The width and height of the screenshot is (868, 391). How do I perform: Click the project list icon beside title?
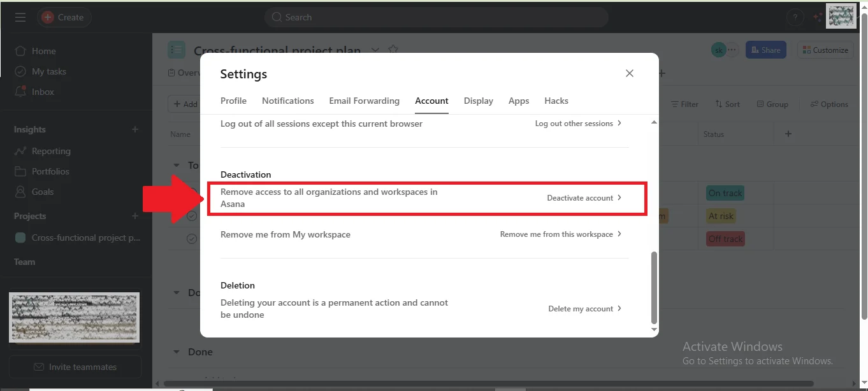(177, 50)
